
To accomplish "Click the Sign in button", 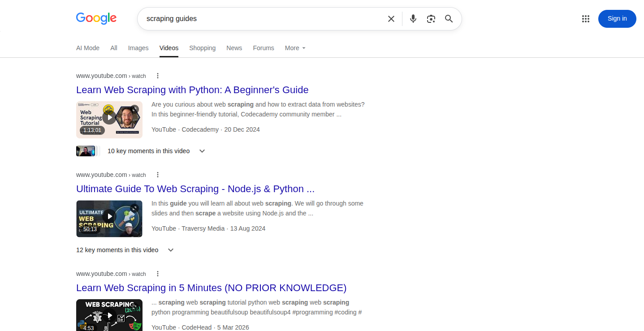I will pos(617,19).
